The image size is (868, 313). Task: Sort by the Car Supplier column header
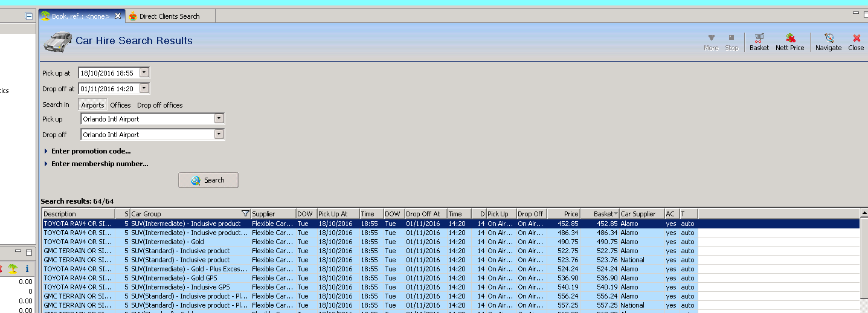pyautogui.click(x=641, y=214)
